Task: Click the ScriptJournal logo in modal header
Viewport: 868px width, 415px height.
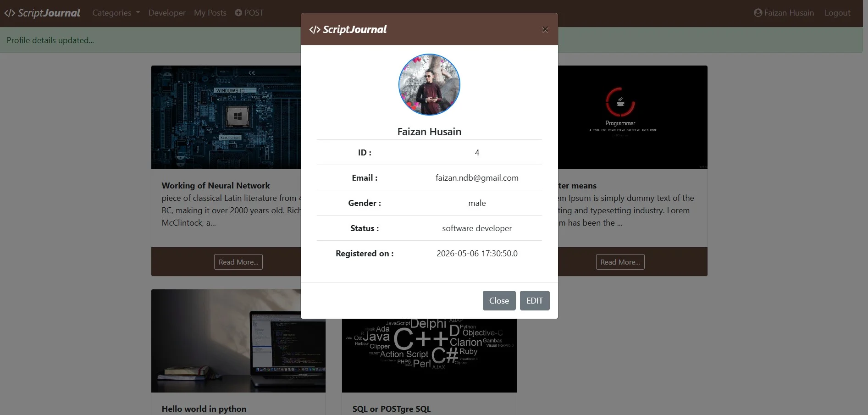Action: coord(348,29)
